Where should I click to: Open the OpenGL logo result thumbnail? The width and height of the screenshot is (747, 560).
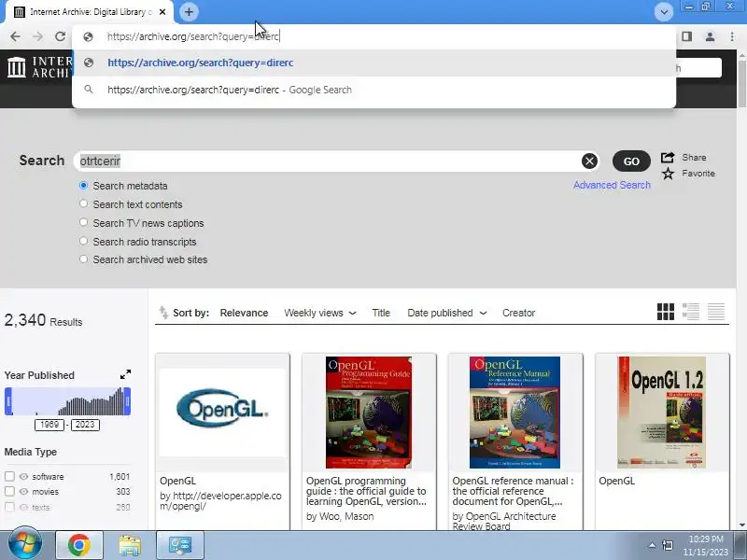point(222,412)
